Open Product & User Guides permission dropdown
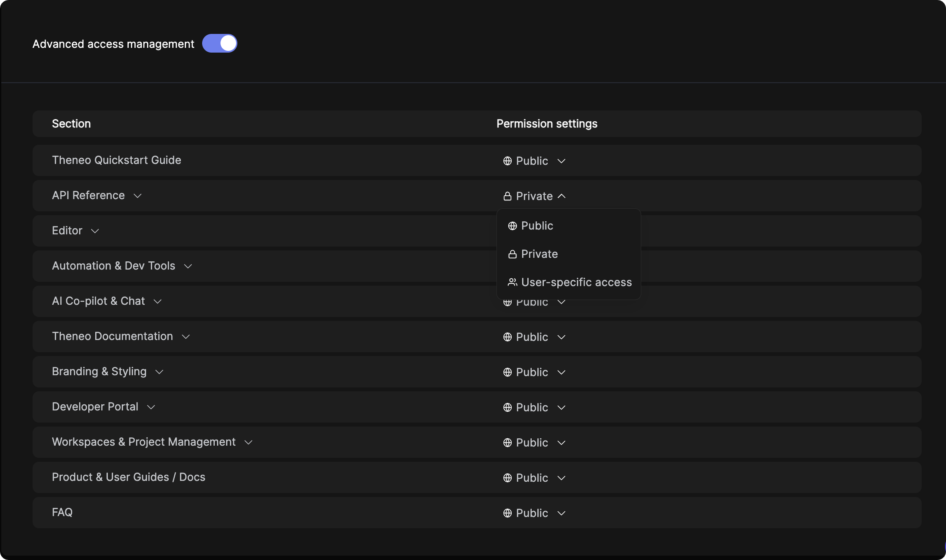 click(x=534, y=478)
